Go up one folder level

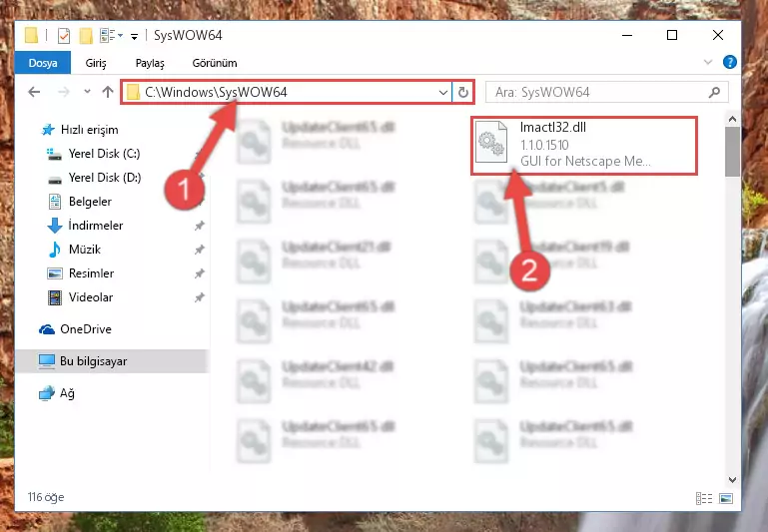pos(108,92)
